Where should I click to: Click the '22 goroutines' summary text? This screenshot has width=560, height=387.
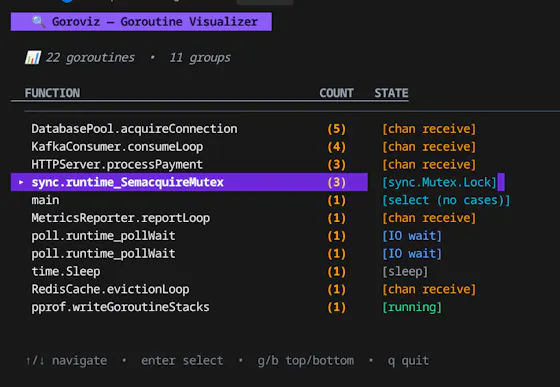90,57
